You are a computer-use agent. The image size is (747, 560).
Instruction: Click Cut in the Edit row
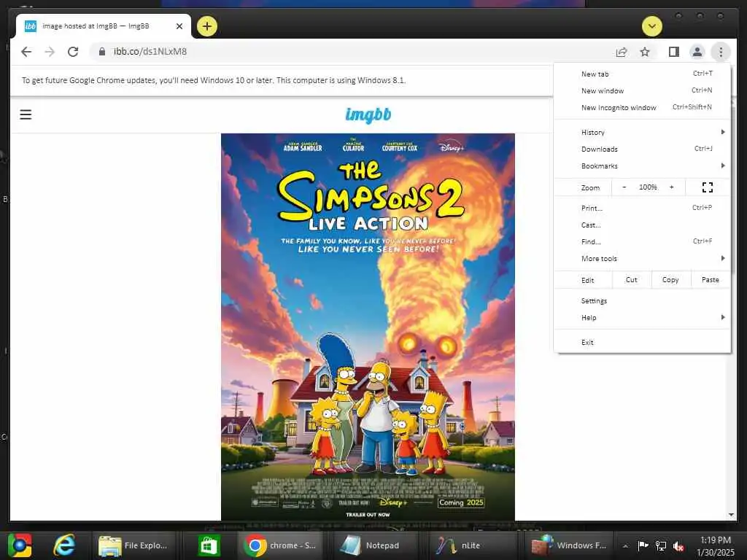tap(631, 280)
